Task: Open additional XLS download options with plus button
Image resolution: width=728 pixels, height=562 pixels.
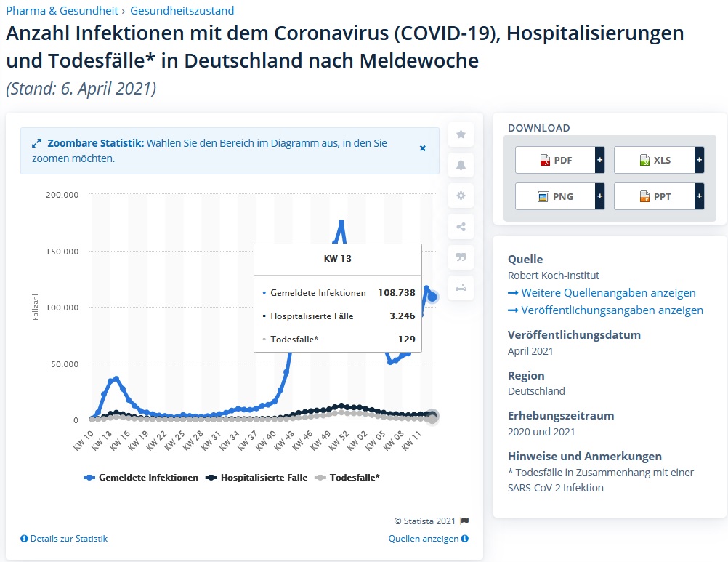Action: point(698,159)
